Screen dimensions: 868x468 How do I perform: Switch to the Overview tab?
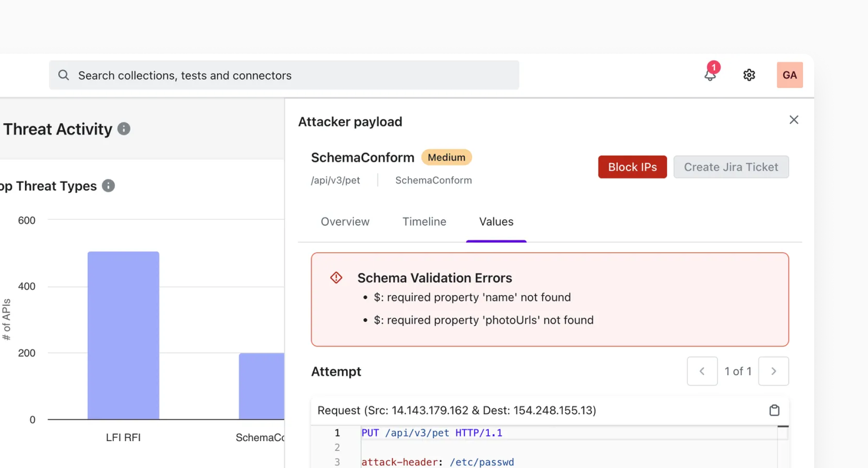345,221
